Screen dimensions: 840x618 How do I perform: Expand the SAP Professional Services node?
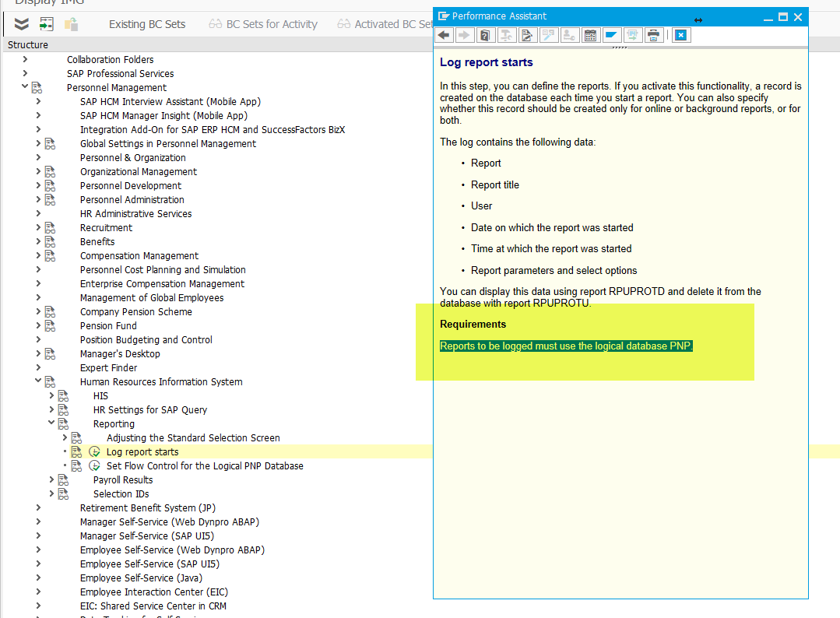coord(25,73)
